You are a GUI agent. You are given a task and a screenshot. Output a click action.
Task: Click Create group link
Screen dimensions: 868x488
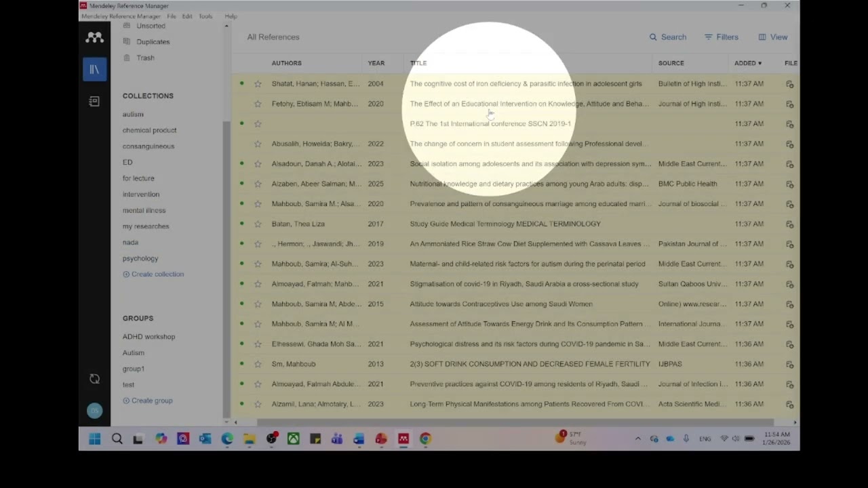pyautogui.click(x=148, y=401)
